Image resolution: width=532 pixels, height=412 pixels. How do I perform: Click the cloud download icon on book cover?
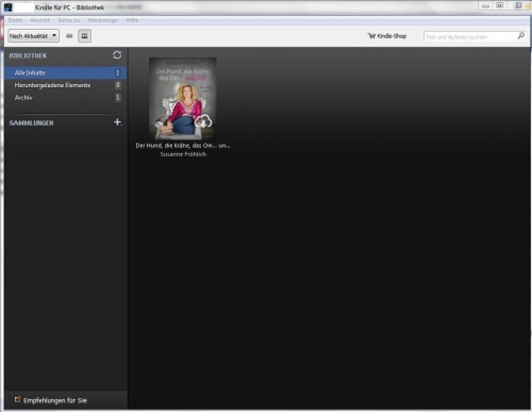click(x=203, y=122)
